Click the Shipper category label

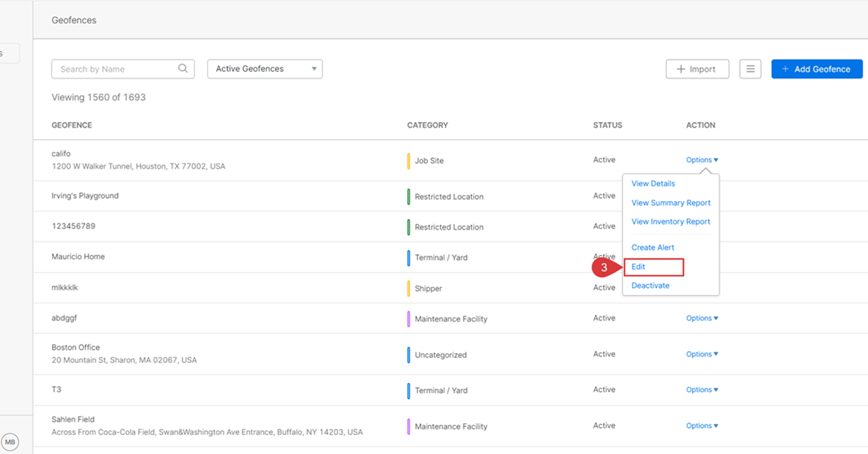(428, 289)
